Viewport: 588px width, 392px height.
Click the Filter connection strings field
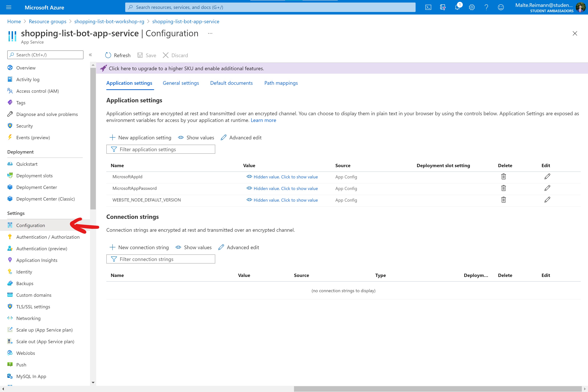tap(161, 259)
